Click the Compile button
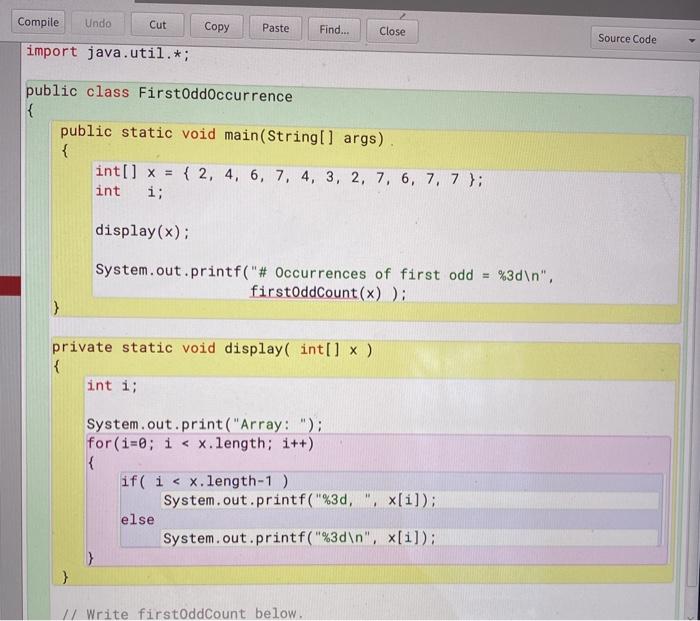Image resolution: width=700 pixels, height=621 pixels. (x=38, y=22)
